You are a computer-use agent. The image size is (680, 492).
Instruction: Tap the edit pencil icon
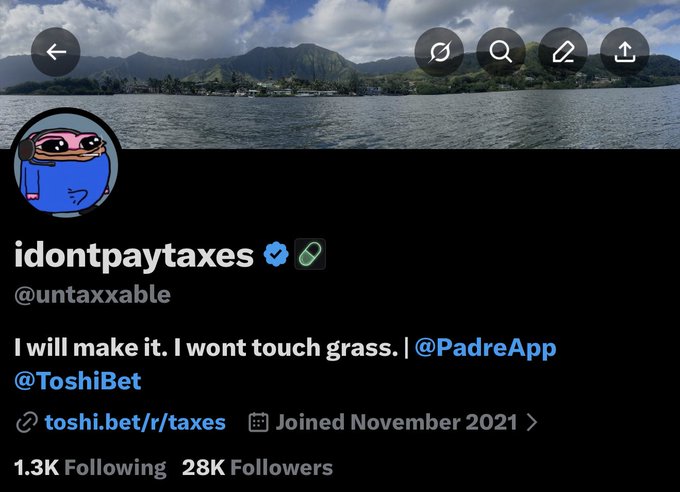click(x=563, y=52)
